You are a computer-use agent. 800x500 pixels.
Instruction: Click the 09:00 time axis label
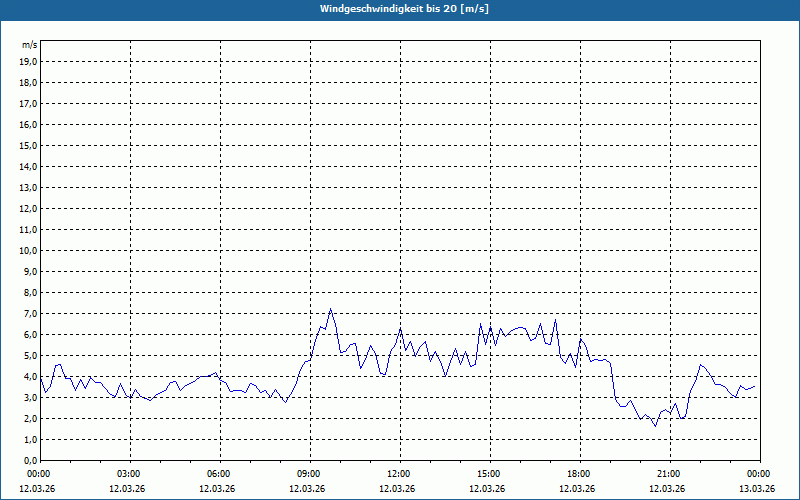coord(309,474)
